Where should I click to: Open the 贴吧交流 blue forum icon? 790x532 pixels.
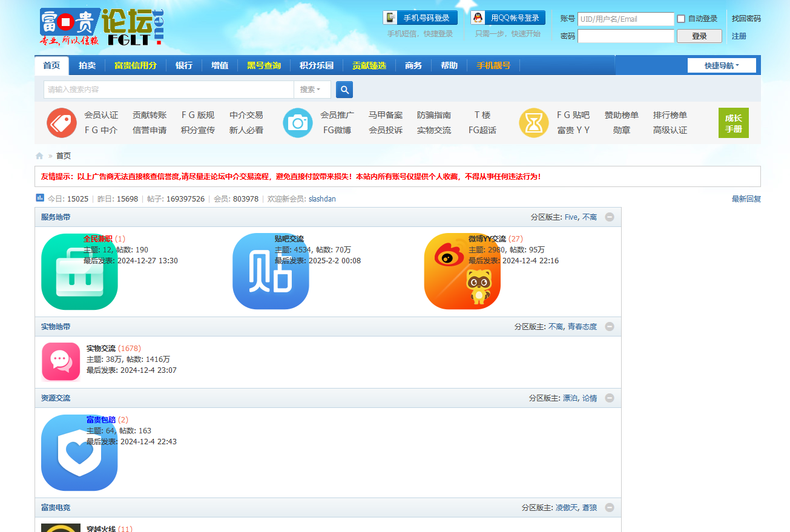pyautogui.click(x=271, y=272)
